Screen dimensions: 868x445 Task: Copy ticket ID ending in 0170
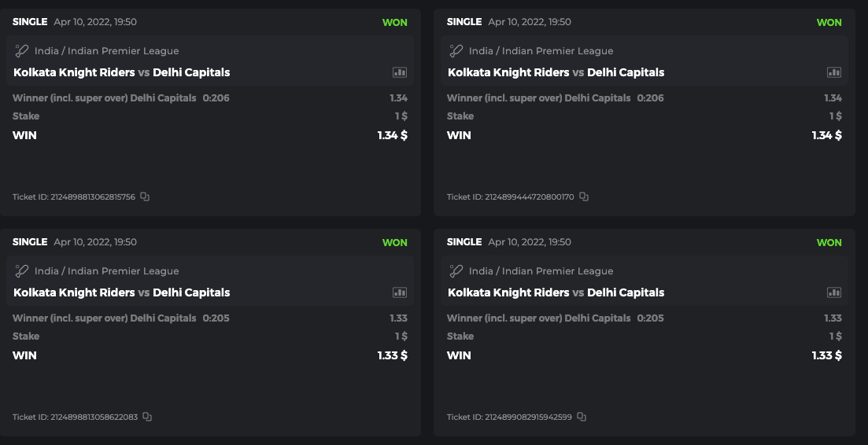pyautogui.click(x=584, y=197)
